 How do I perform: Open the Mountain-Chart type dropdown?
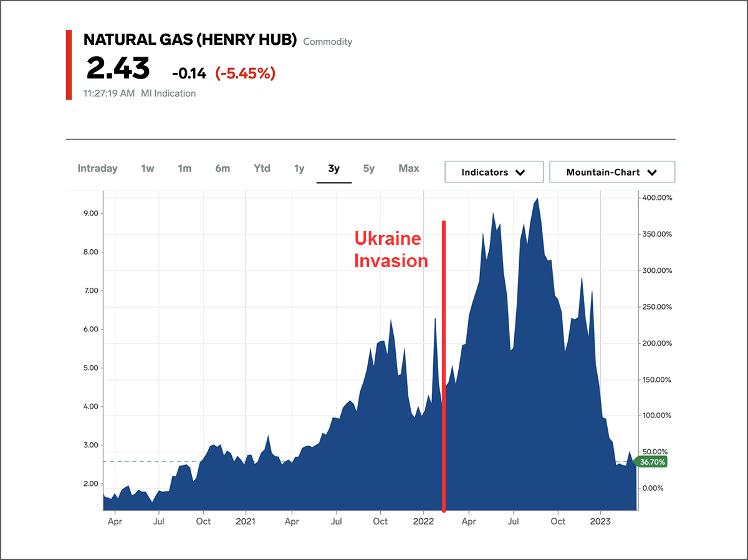(x=611, y=172)
